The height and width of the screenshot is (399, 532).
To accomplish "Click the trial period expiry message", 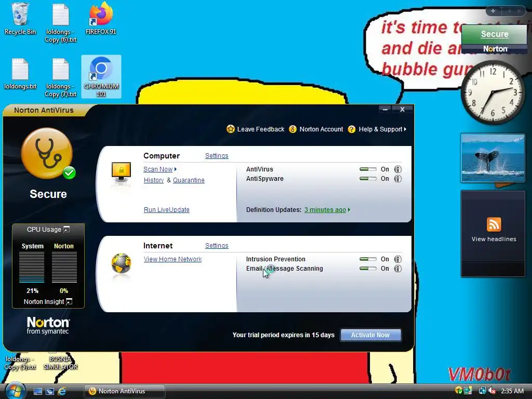I will (283, 335).
